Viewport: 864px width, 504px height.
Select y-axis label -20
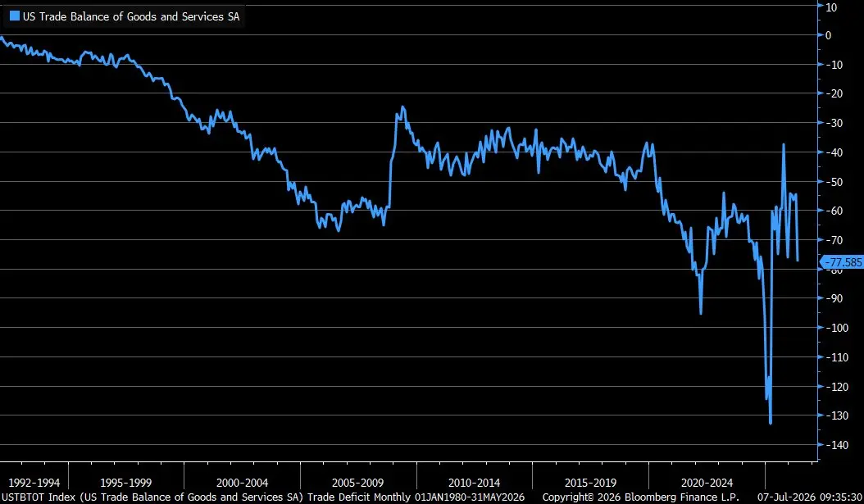click(x=834, y=93)
